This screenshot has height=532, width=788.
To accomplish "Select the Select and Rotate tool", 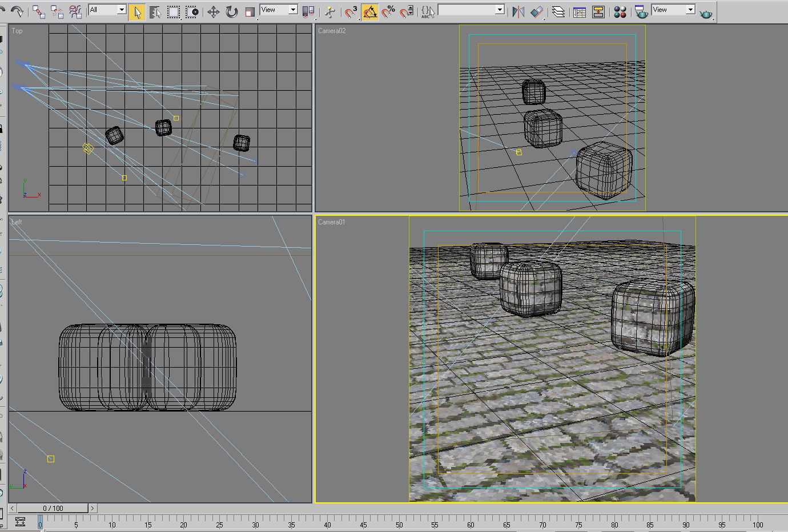I will click(231, 11).
